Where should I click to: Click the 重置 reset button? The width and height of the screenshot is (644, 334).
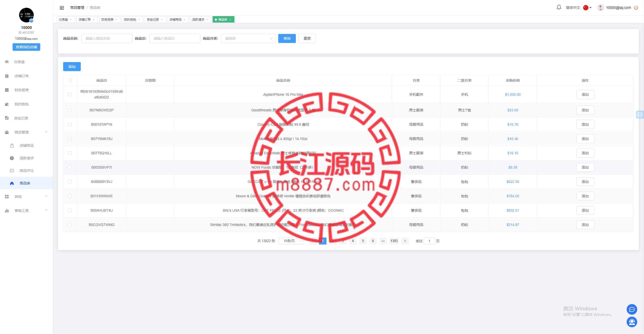[x=307, y=38]
